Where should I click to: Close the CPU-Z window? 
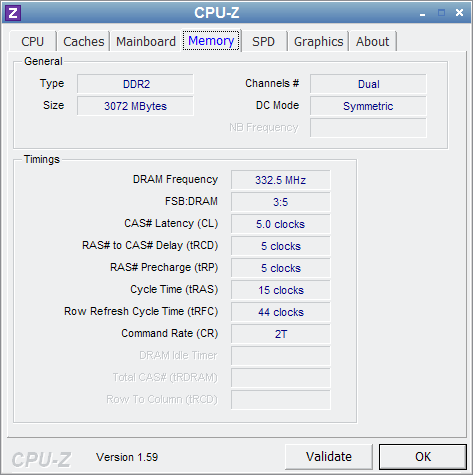point(459,13)
